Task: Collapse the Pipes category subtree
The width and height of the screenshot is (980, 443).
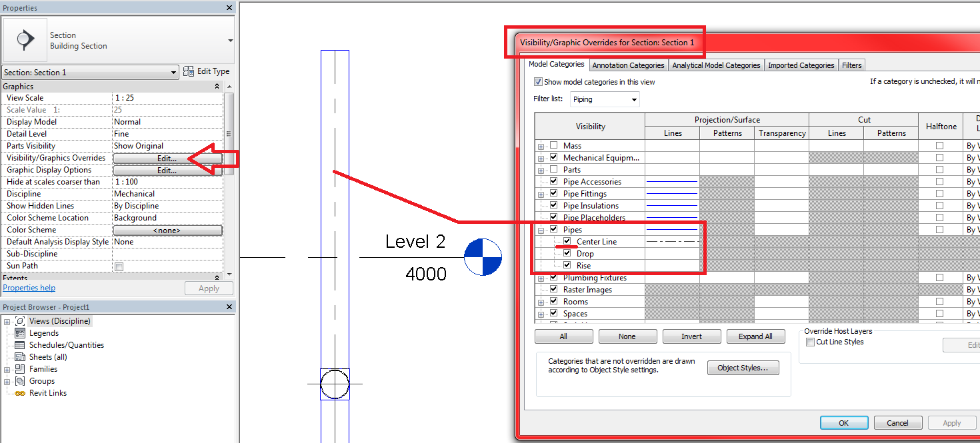Action: pos(540,229)
